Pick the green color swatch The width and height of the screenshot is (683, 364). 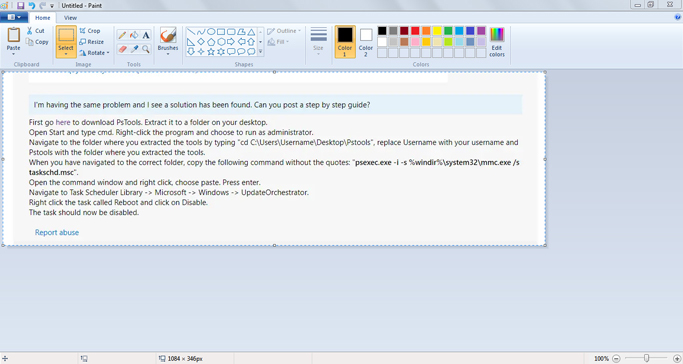tap(448, 31)
